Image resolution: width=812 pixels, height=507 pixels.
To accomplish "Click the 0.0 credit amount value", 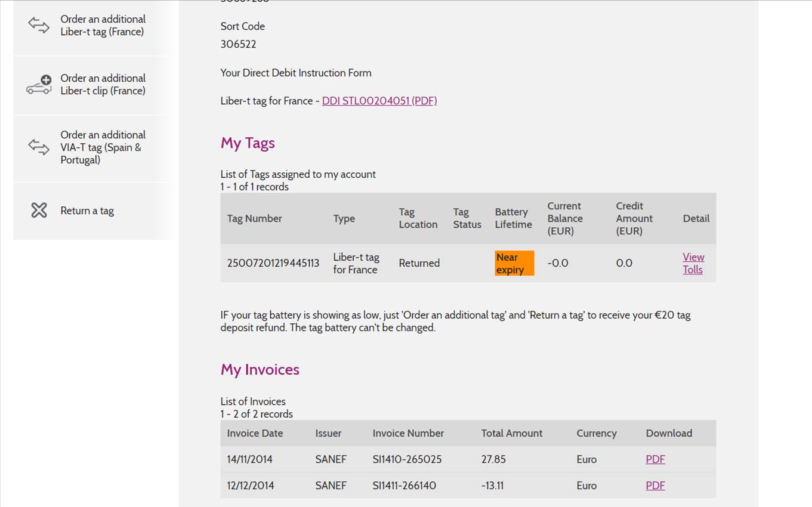I will [624, 263].
